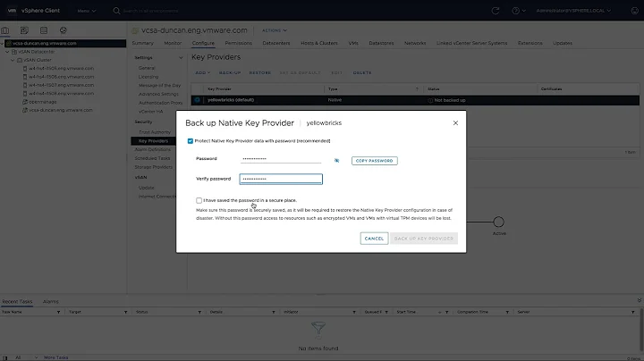Image resolution: width=644 pixels, height=361 pixels.
Task: Collapse the vSAN Datacenter tree node
Action: pos(7,52)
